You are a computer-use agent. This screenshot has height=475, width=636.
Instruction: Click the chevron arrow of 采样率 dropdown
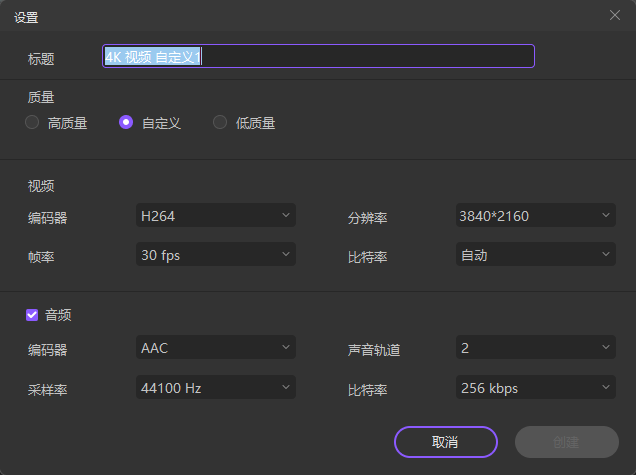click(x=286, y=387)
